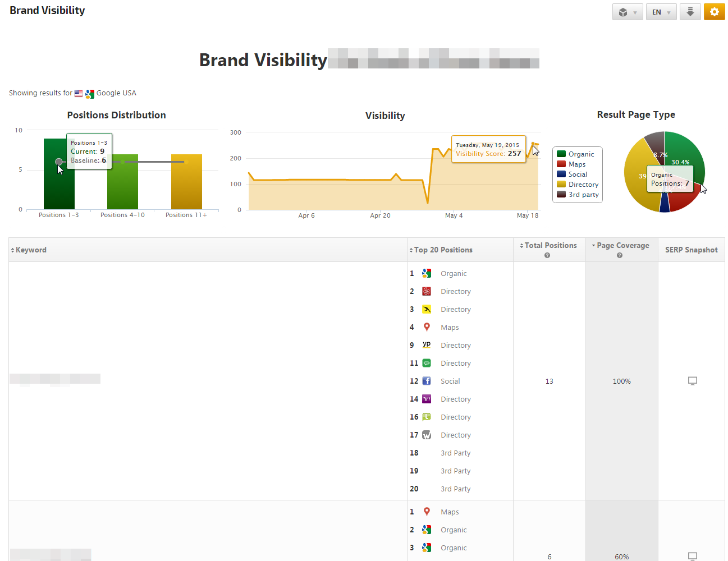Click help icon under Page Coverage header
This screenshot has width=728, height=561.
[619, 255]
